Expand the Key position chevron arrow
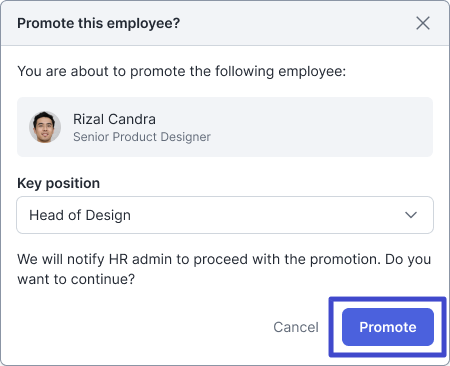 (x=411, y=215)
